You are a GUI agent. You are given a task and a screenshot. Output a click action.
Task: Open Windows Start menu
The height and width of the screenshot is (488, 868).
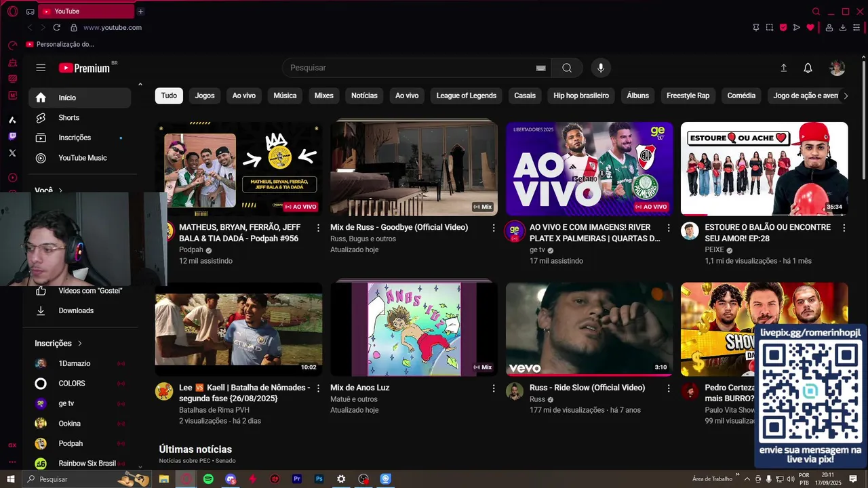click(x=11, y=479)
